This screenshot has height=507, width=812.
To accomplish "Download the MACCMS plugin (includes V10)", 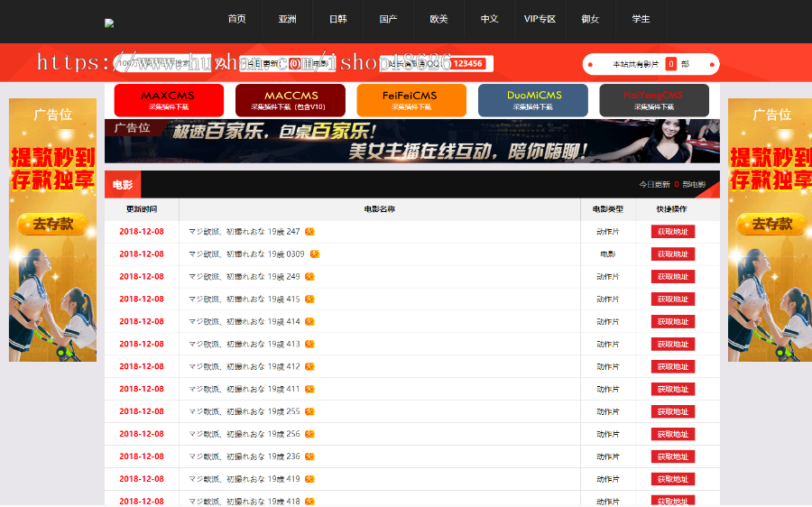I will point(290,100).
